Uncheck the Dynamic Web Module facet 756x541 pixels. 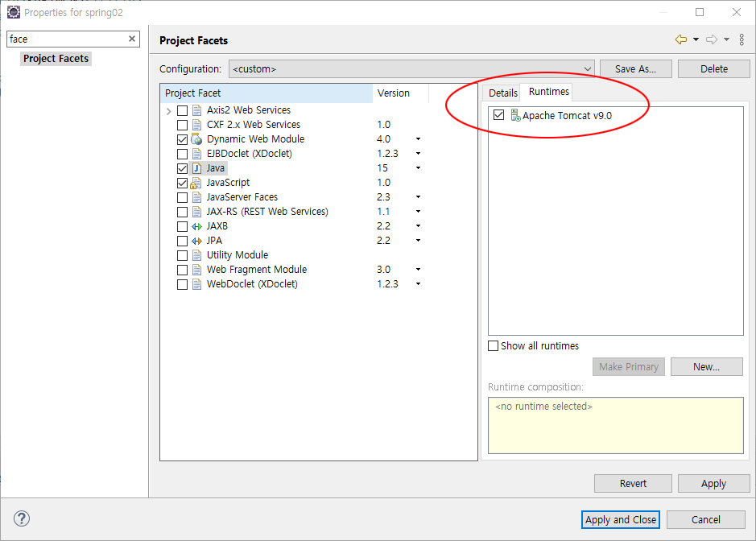point(182,139)
